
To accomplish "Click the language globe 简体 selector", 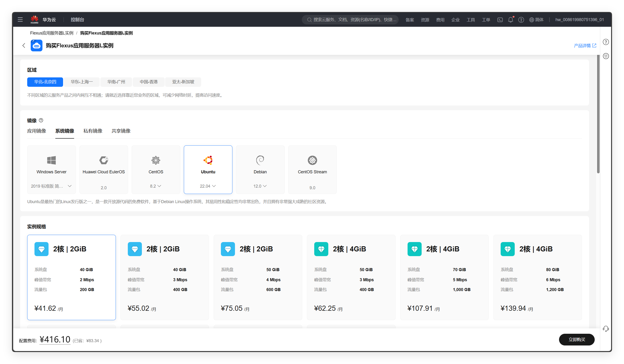I will [x=536, y=19].
